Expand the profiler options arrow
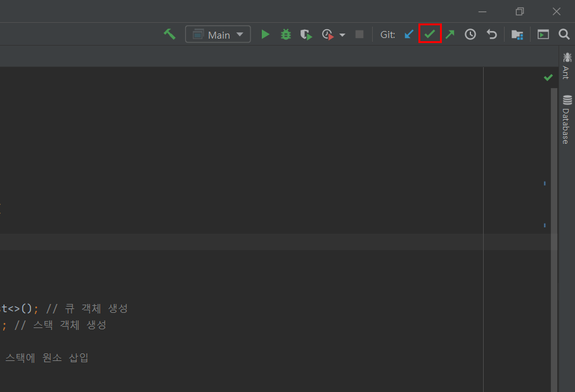Viewport: 575px width, 392px height. click(x=342, y=35)
